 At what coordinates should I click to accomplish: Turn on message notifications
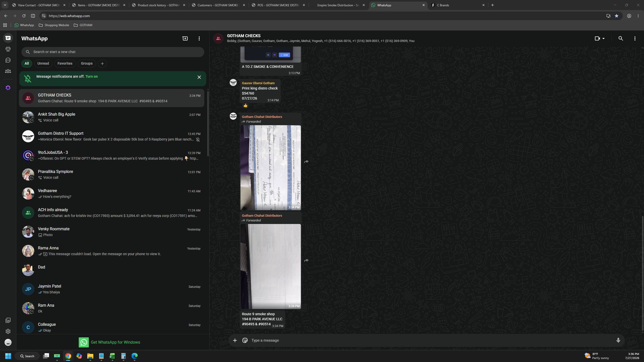point(92,76)
